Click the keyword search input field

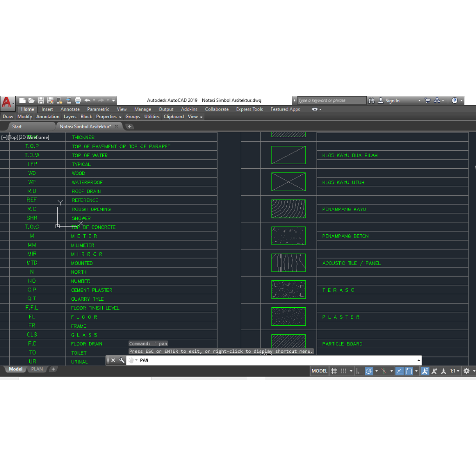[331, 100]
